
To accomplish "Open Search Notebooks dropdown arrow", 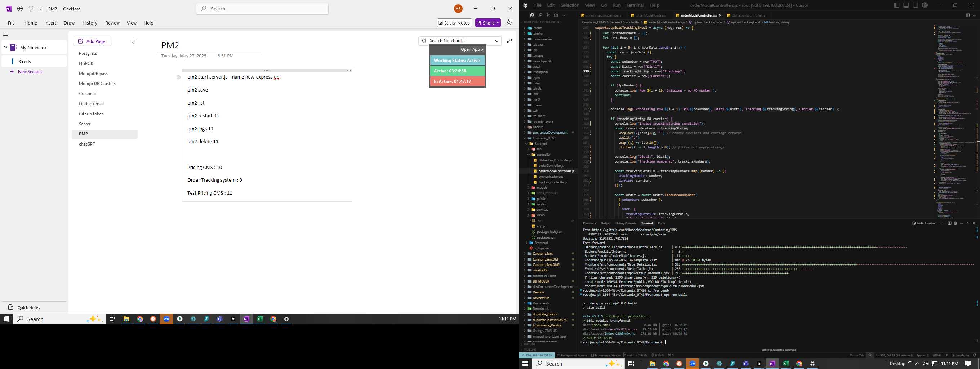I will (496, 41).
